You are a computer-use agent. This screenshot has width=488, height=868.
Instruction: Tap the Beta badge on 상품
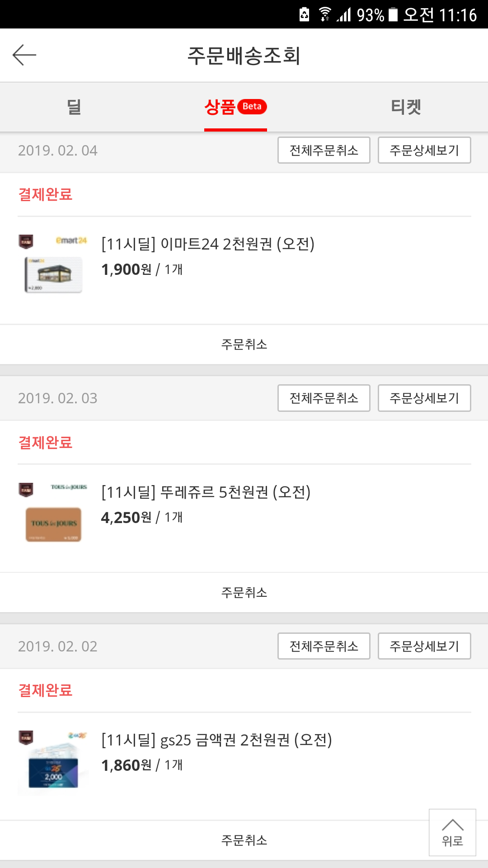click(252, 107)
